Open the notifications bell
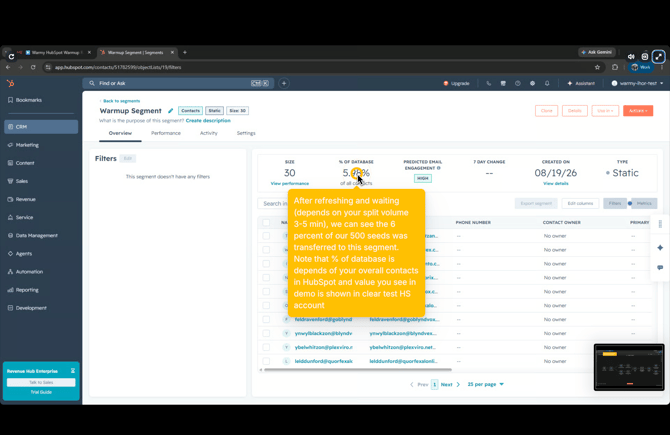This screenshot has height=435, width=670. point(547,83)
